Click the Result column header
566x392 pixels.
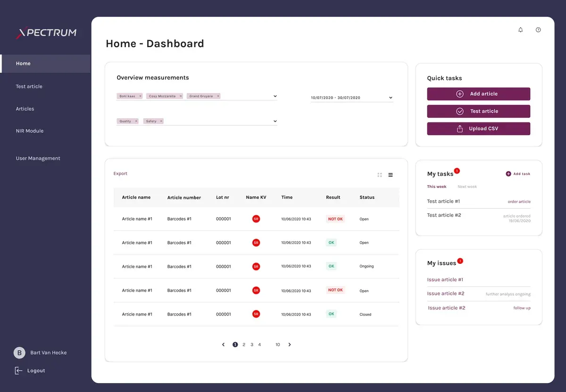click(333, 197)
